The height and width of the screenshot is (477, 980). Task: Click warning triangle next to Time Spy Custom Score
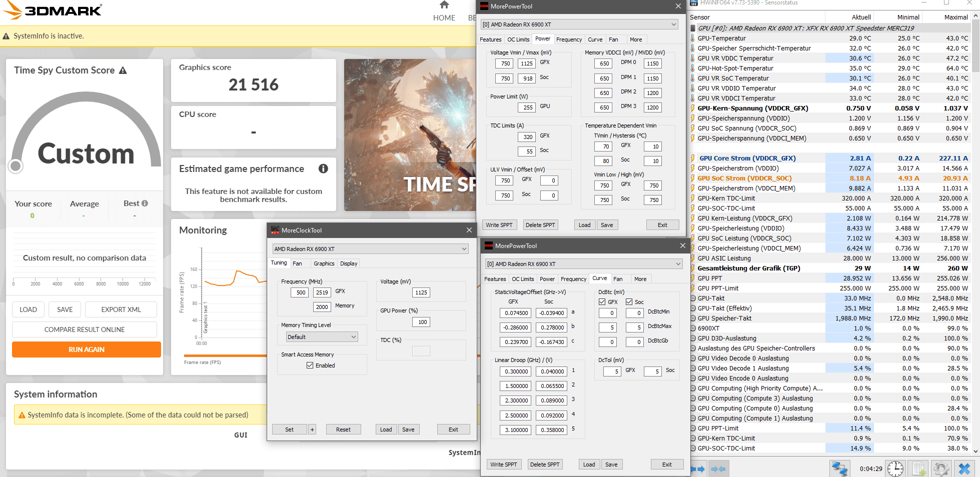point(123,70)
